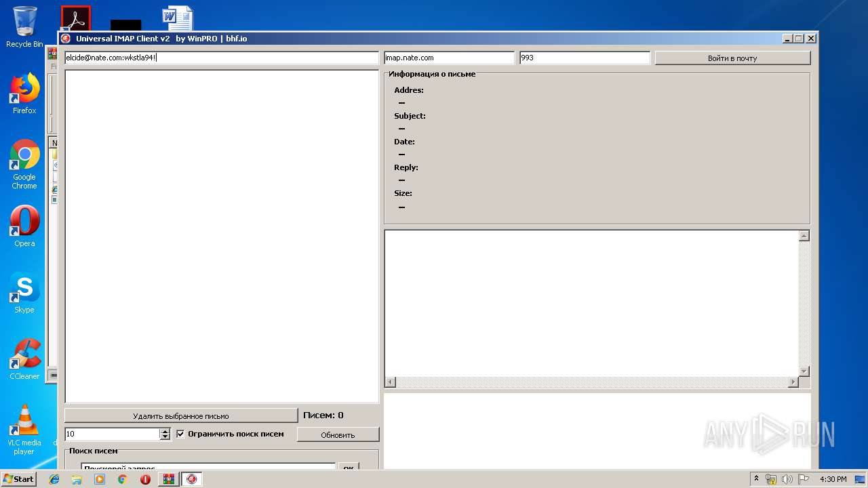The width and height of the screenshot is (868, 488).
Task: Click the message body scroll right arrow
Action: (793, 382)
